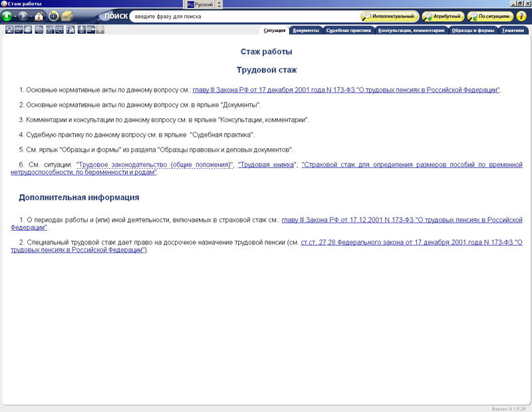Open the folders icon in navigation bar
This screenshot has width=532, height=412.
[x=67, y=16]
